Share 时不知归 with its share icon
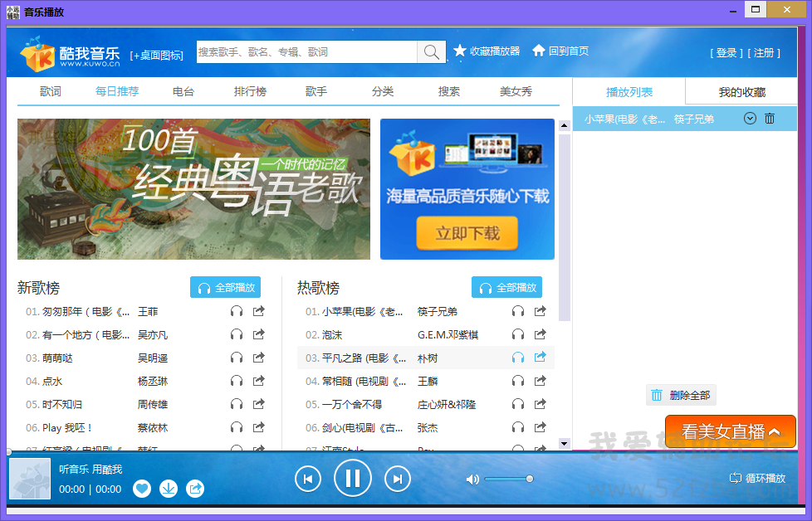This screenshot has width=812, height=521. [258, 404]
